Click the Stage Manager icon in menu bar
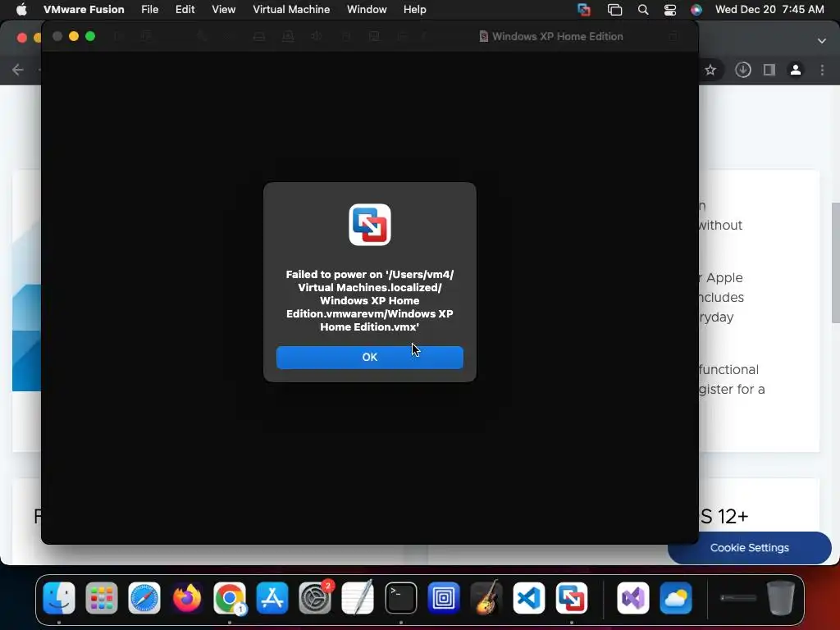 coord(614,9)
